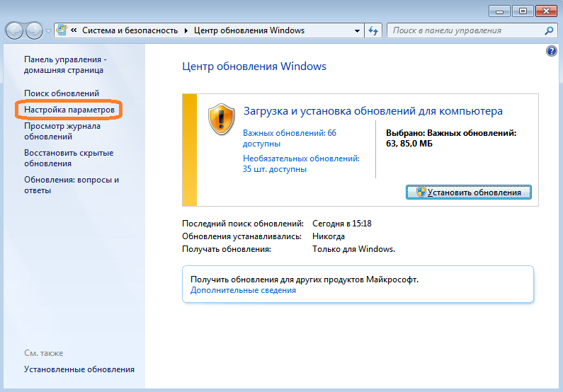Open 'Настройка параметров' in sidebar
The image size is (563, 392).
point(69,110)
